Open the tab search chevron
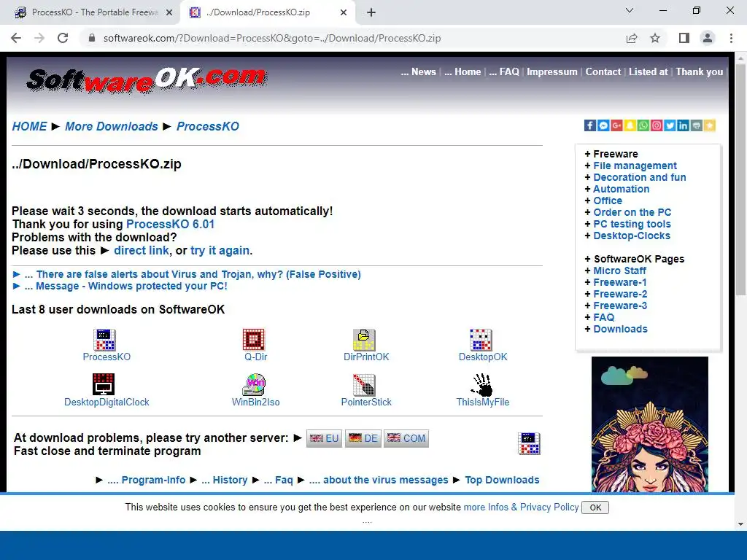The image size is (747, 560). click(630, 10)
